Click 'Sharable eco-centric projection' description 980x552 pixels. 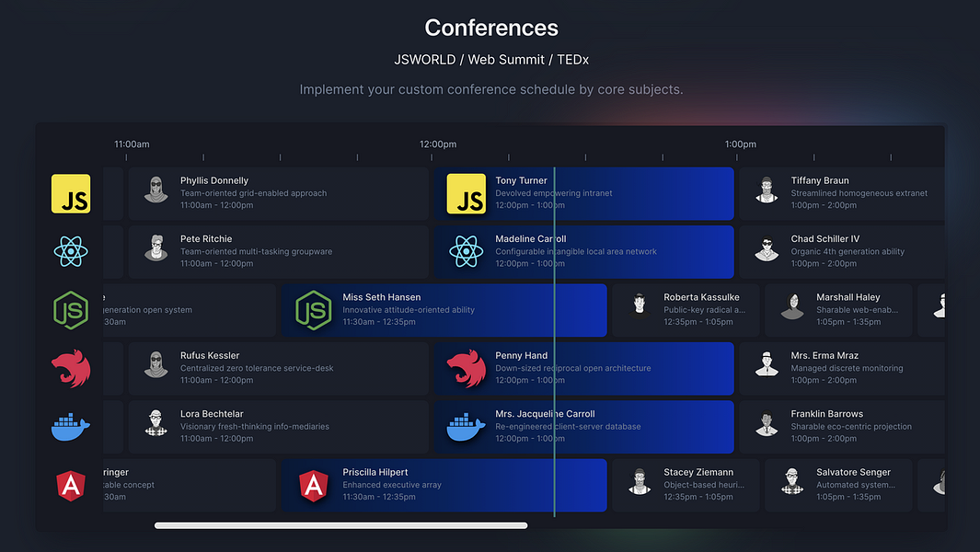click(x=851, y=426)
